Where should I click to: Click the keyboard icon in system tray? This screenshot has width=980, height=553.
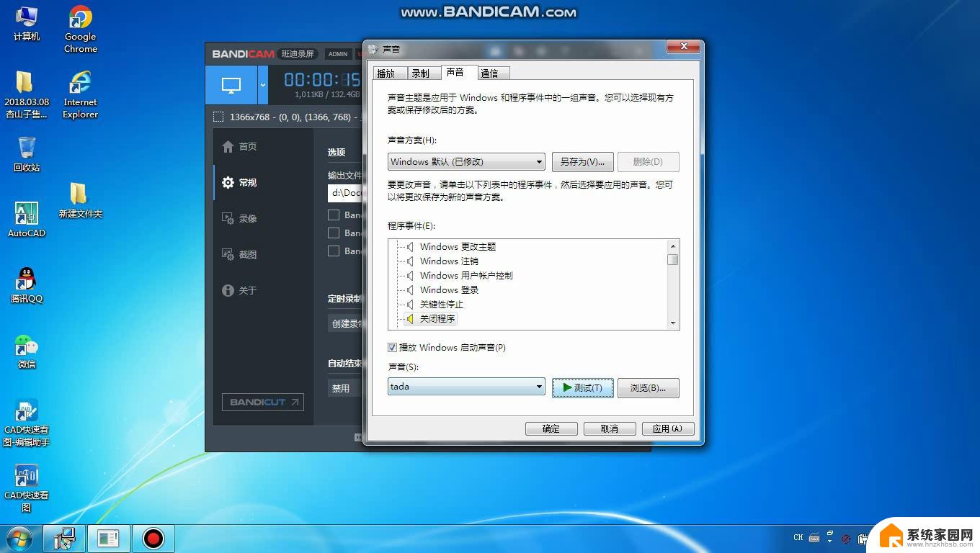point(814,538)
